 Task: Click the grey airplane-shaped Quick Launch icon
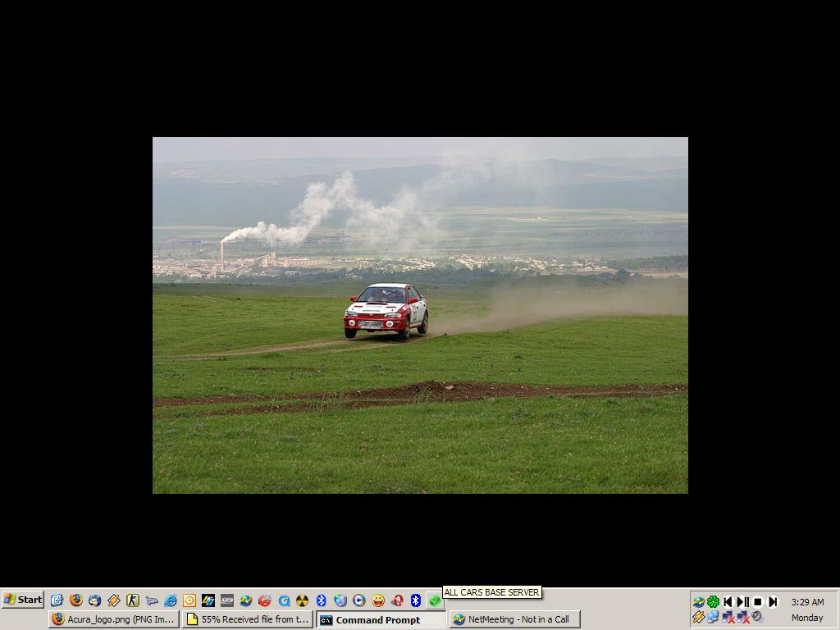[152, 600]
